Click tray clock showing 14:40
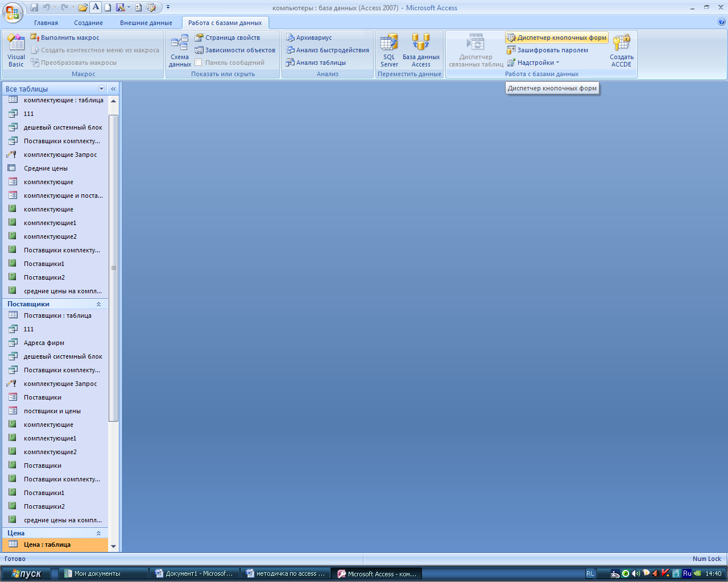728x582 pixels. (x=713, y=573)
